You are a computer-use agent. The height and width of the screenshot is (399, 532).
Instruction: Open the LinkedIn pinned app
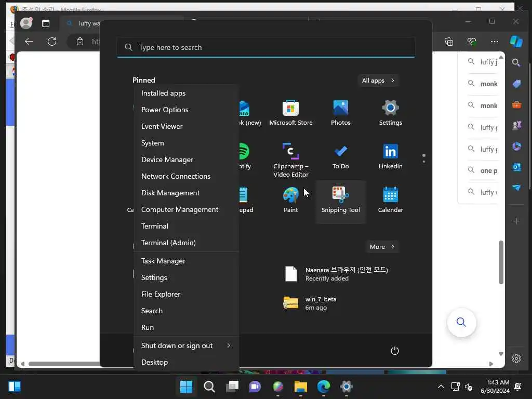point(390,157)
